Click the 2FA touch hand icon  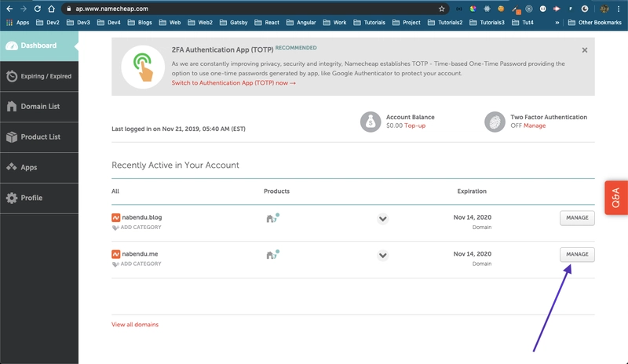(x=143, y=67)
